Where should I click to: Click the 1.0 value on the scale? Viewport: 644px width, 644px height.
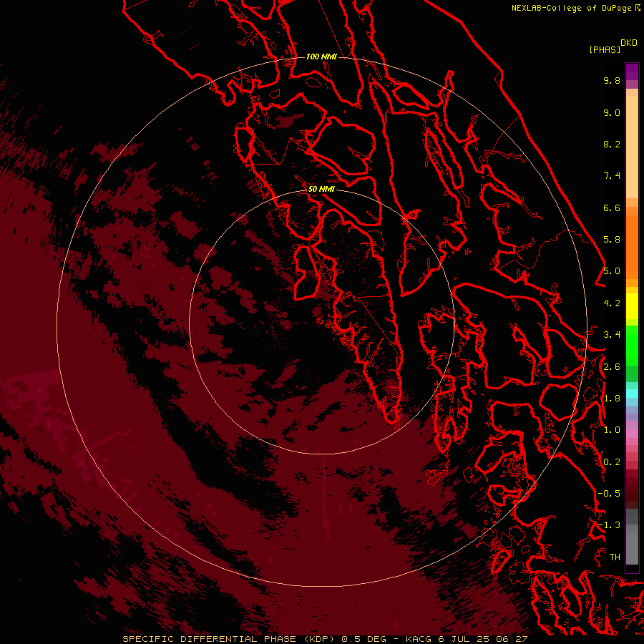[612, 430]
